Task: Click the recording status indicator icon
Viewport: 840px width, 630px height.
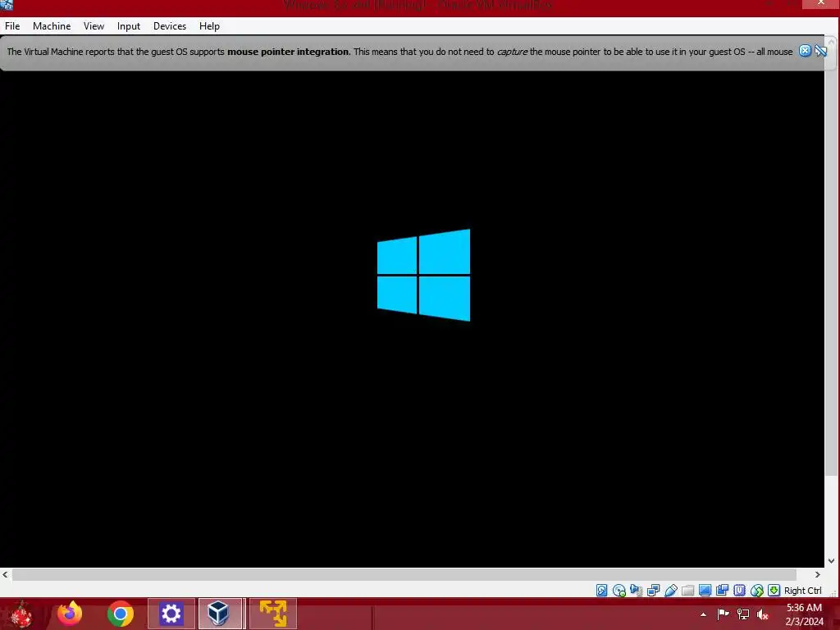Action: (722, 591)
